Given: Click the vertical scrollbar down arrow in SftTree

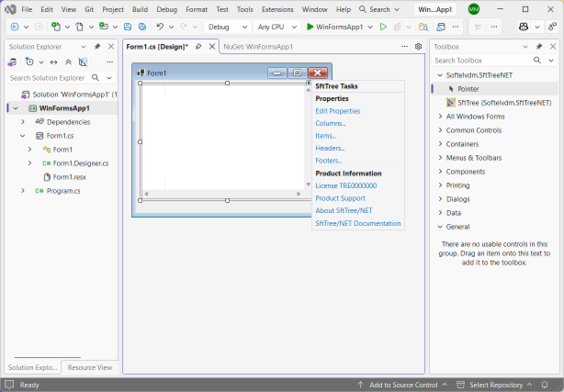Looking at the screenshot, I should click(309, 185).
